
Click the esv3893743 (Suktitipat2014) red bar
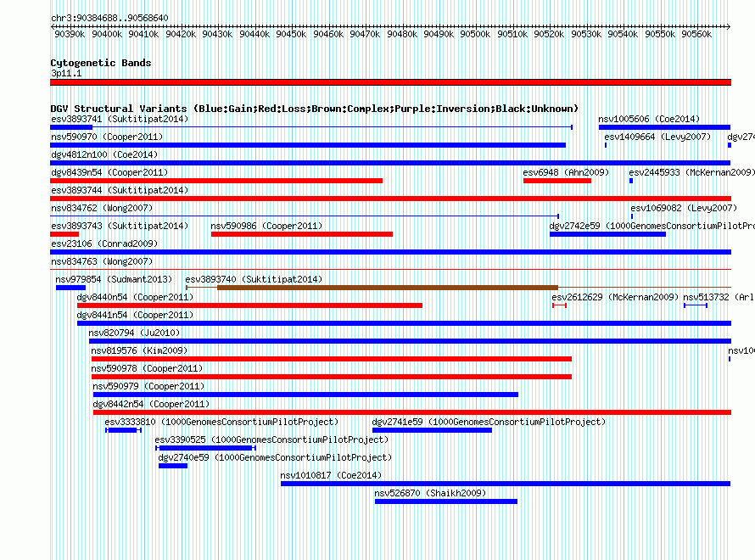click(64, 234)
